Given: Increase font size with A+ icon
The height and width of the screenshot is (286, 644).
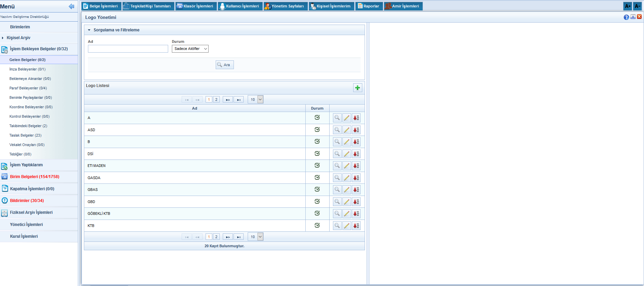Looking at the screenshot, I should tap(627, 6).
